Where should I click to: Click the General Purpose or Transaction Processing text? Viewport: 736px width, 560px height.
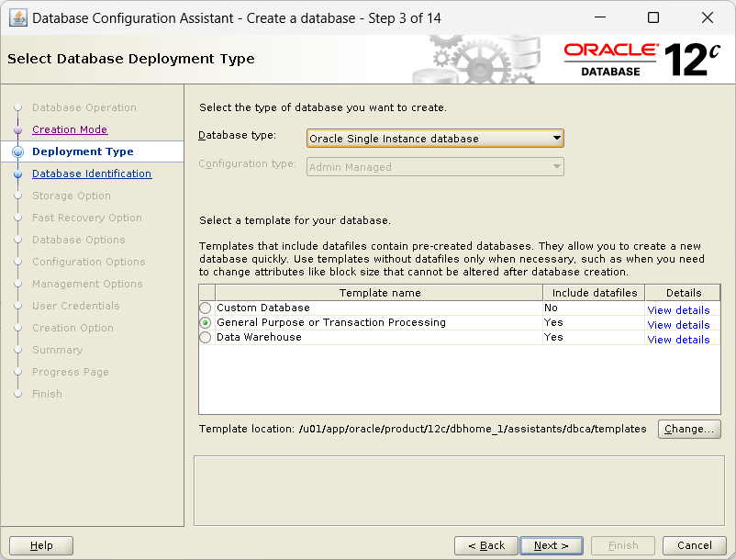pyautogui.click(x=331, y=322)
